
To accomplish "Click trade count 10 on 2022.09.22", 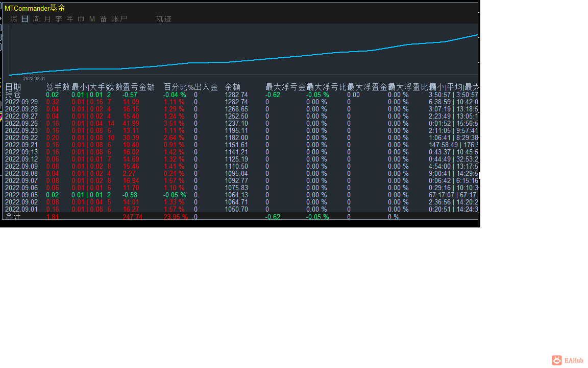I will pyautogui.click(x=111, y=137).
